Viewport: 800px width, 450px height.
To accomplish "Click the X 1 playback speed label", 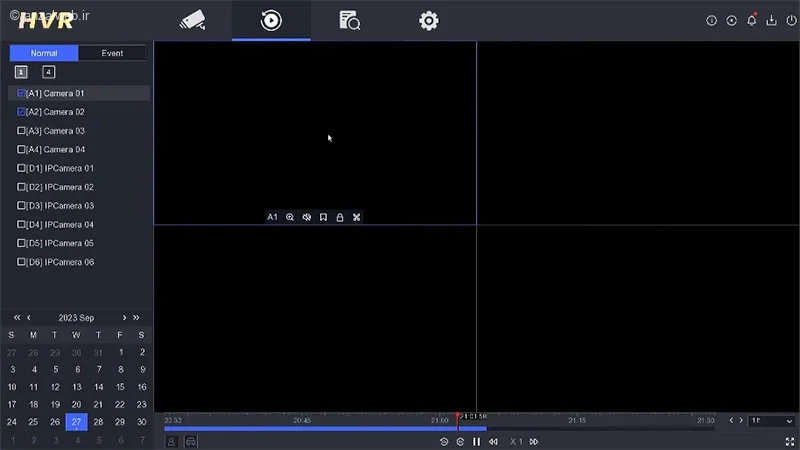I will 516,442.
